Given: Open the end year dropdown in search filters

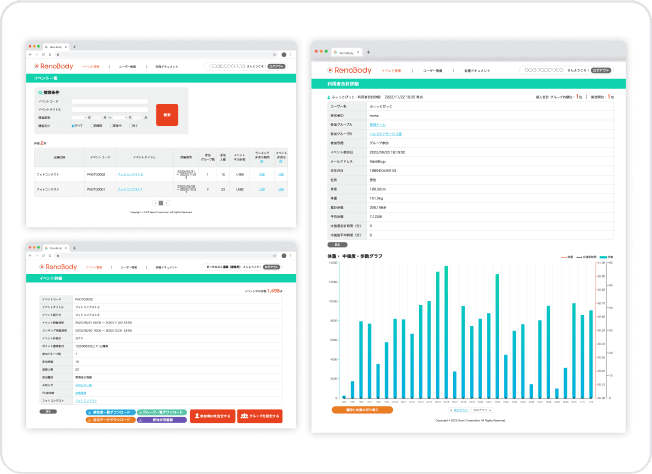Looking at the screenshot, I should coord(122,118).
